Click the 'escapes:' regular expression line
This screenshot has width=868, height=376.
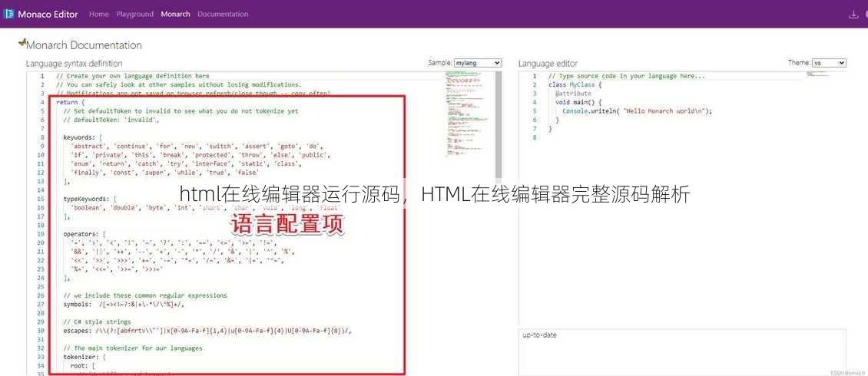pos(207,331)
